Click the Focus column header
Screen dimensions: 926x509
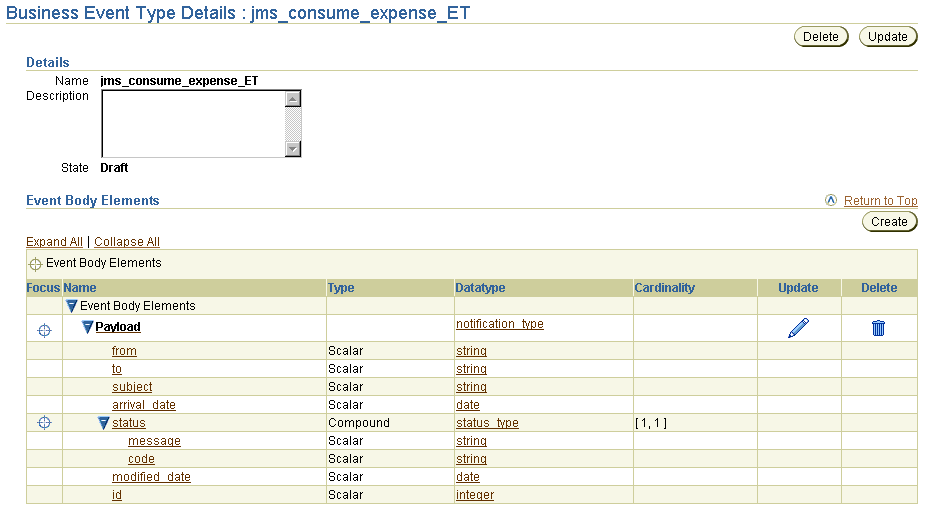[43, 288]
